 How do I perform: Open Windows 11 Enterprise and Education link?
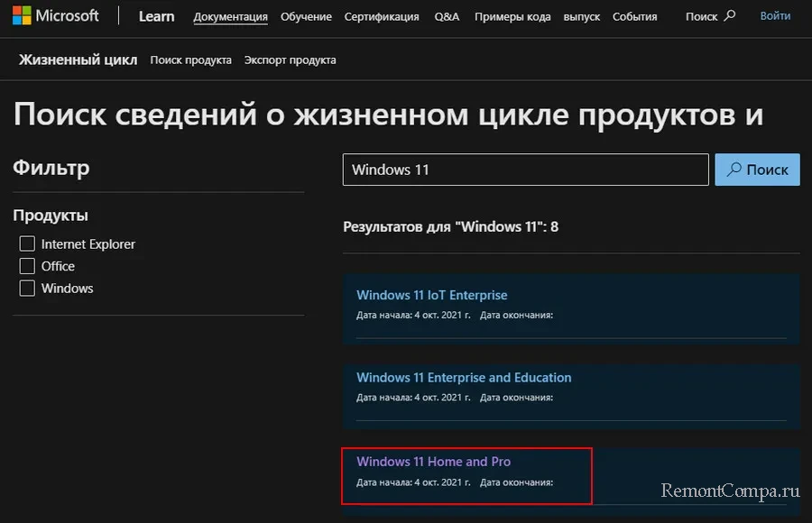click(x=464, y=378)
